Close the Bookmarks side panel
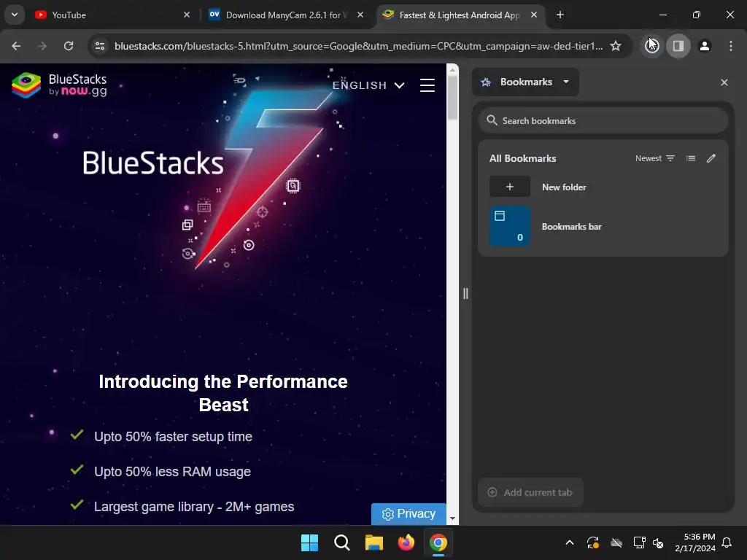The image size is (747, 560). [724, 82]
